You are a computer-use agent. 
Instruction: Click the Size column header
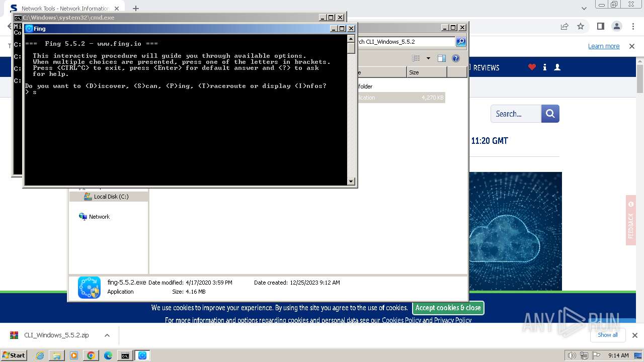click(x=427, y=72)
